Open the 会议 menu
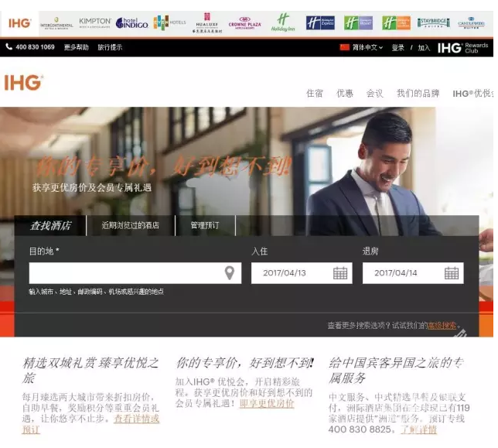The height and width of the screenshot is (448, 498). coord(375,93)
